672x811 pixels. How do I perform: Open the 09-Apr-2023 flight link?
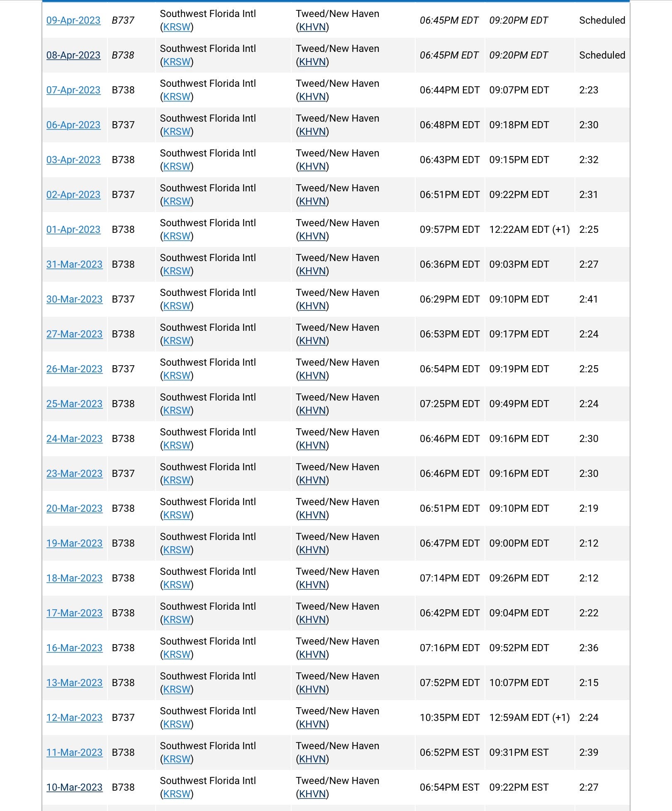click(x=73, y=20)
